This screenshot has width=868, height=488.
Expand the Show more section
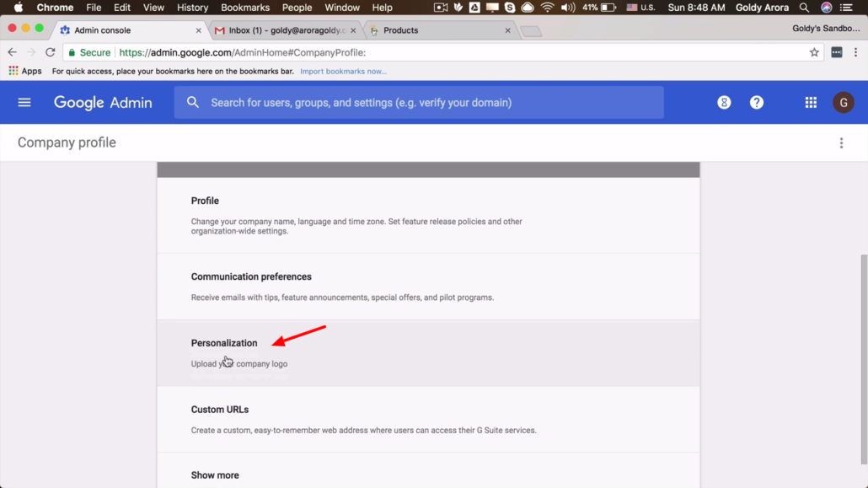pyautogui.click(x=215, y=475)
